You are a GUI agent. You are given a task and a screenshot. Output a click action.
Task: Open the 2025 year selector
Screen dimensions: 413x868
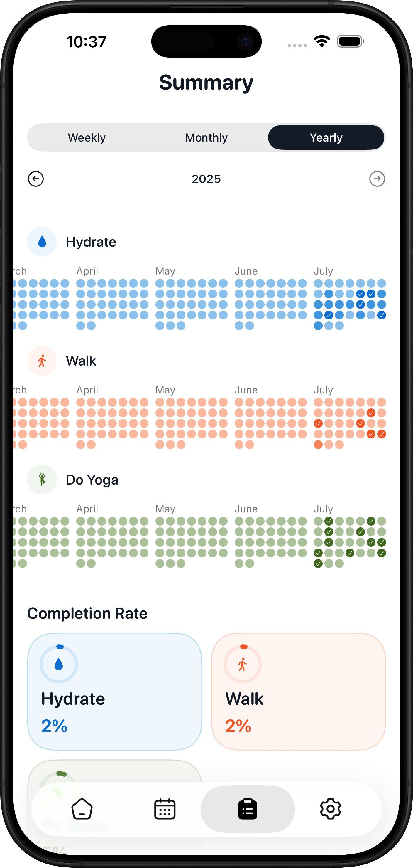click(206, 179)
